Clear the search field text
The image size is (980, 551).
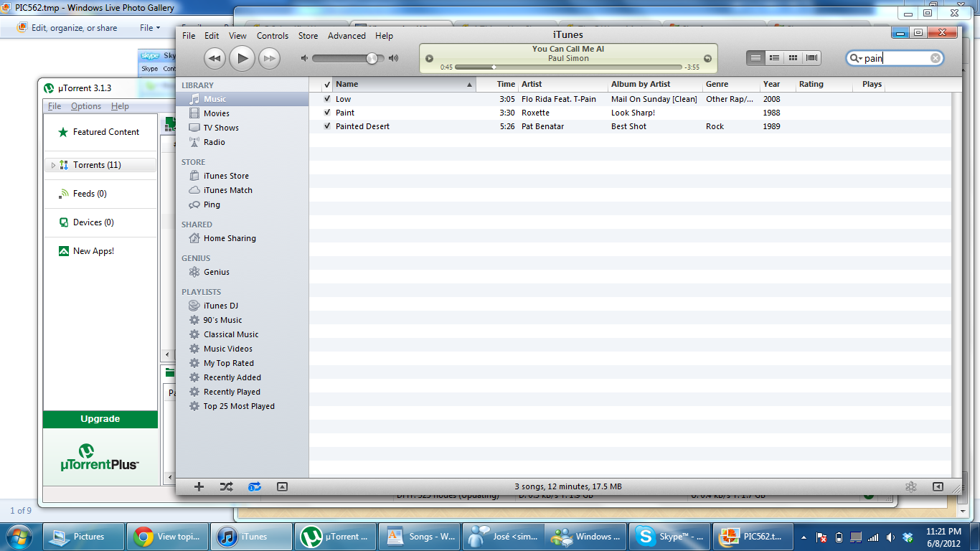pos(936,58)
